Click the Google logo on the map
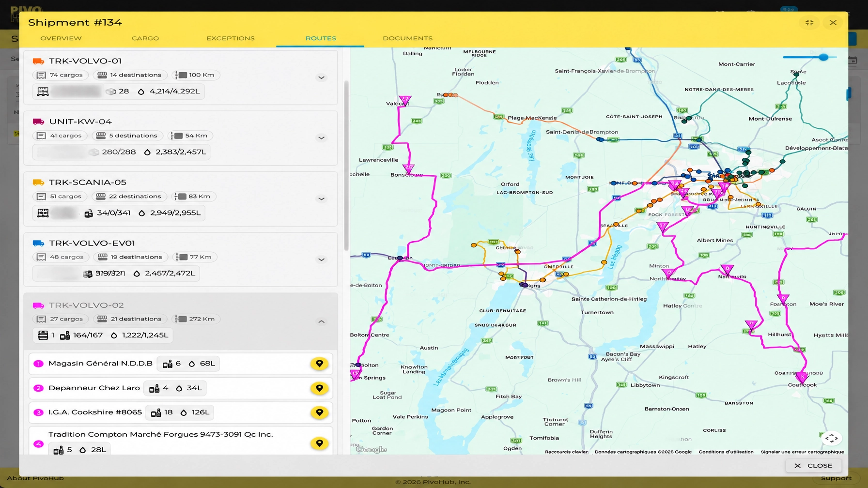The image size is (868, 488). (372, 449)
